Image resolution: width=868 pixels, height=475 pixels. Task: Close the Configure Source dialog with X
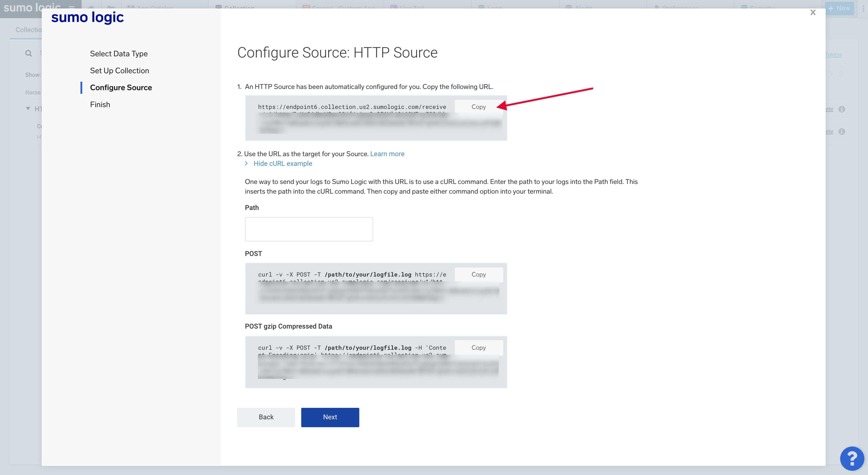[x=813, y=12]
